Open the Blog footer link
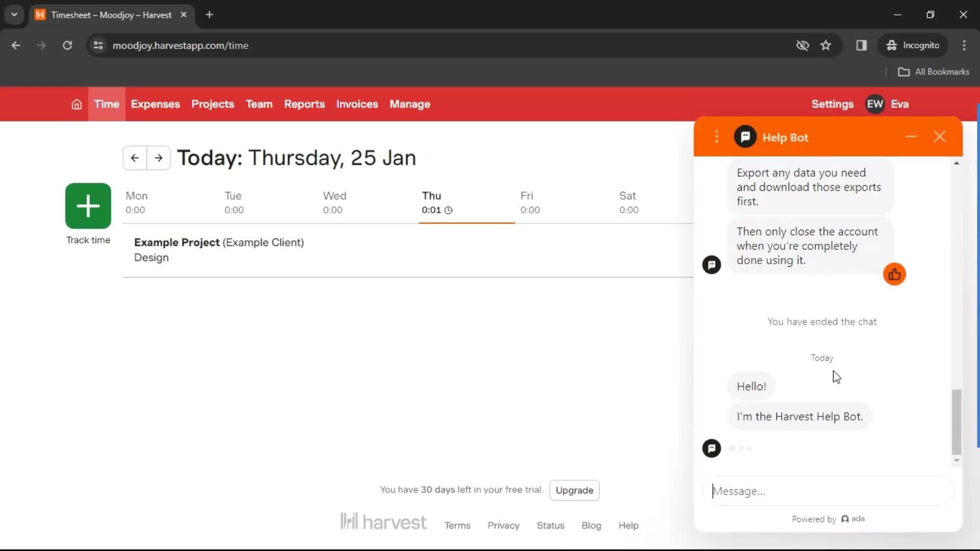 (591, 525)
